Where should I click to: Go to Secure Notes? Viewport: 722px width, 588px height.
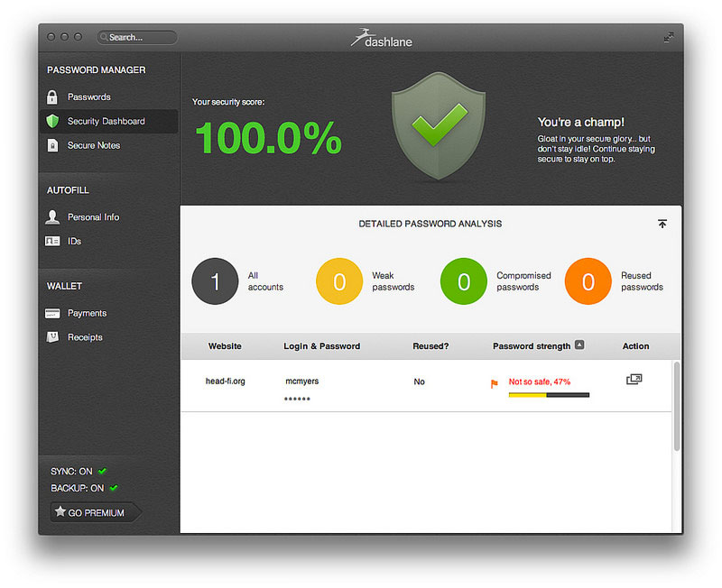pos(108,145)
